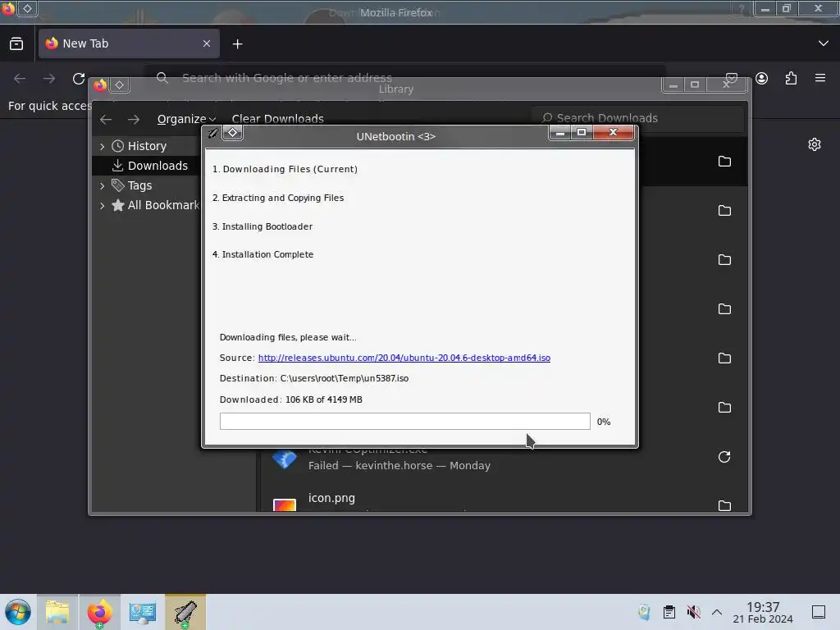The height and width of the screenshot is (630, 840).
Task: Show desktop via taskbar corner button
Action: pos(819,612)
